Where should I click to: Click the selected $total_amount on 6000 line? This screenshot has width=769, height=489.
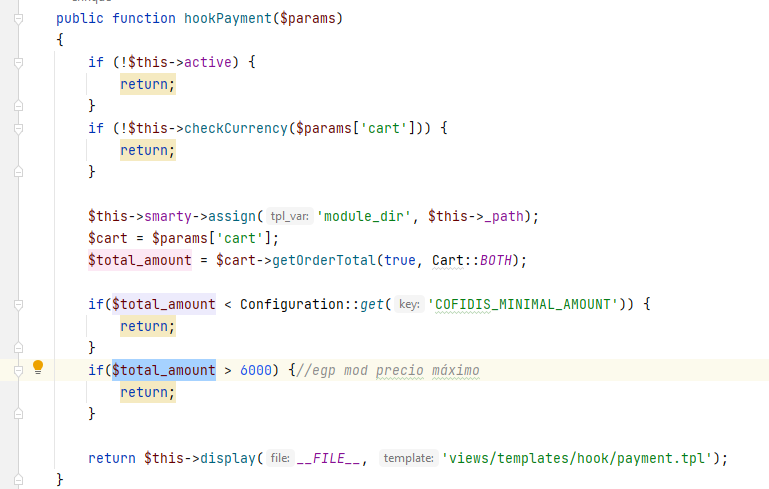click(164, 370)
